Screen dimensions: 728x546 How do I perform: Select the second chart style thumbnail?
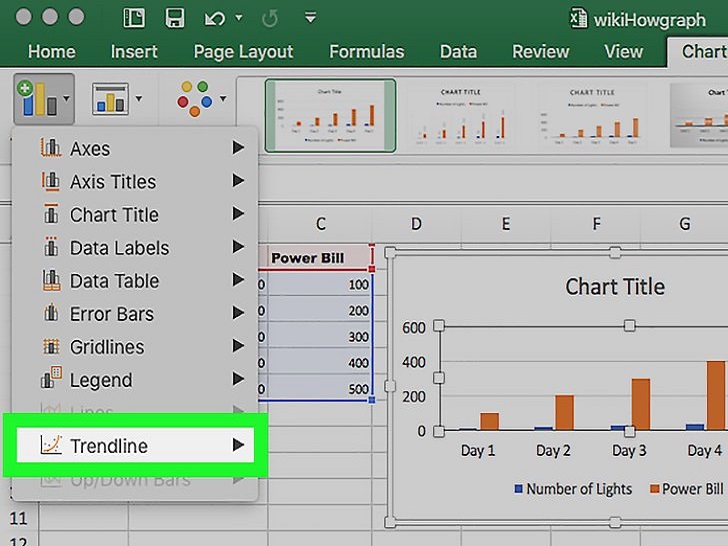click(461, 116)
